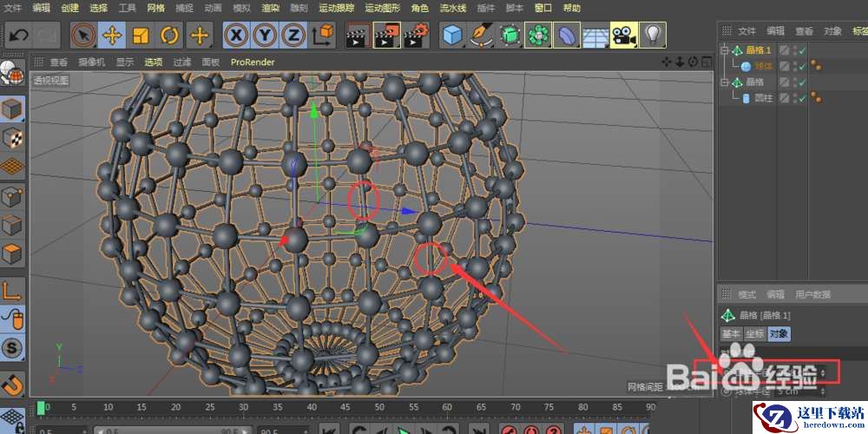Screen dimensions: 868x434
Task: Open the camera objects palette
Action: (624, 36)
